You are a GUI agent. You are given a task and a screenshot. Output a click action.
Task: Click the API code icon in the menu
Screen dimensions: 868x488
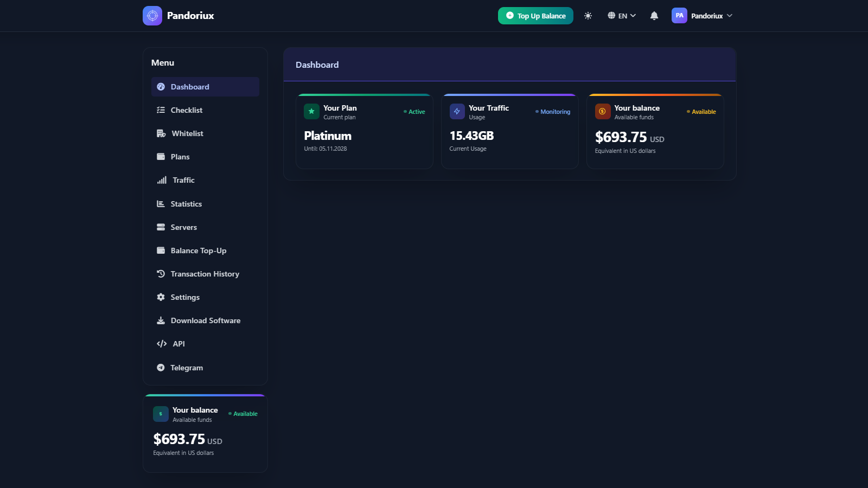161,344
